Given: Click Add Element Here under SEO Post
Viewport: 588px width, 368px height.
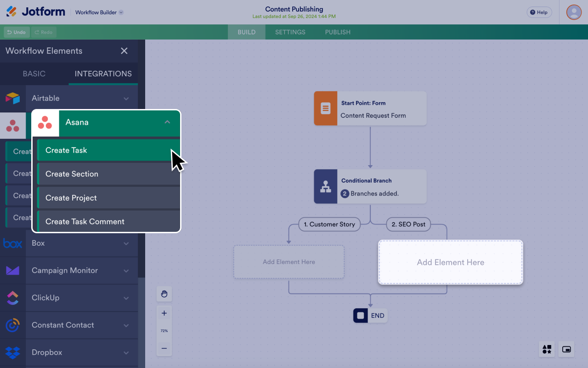Looking at the screenshot, I should 451,262.
